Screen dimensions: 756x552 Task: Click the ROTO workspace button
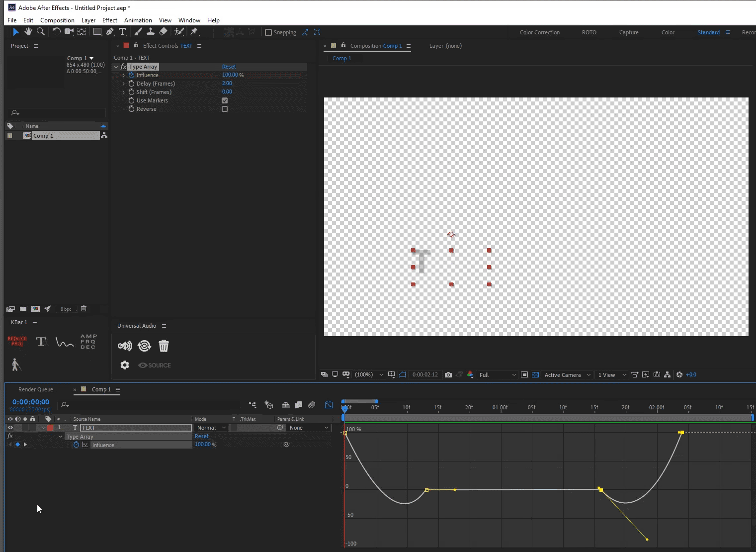(589, 32)
